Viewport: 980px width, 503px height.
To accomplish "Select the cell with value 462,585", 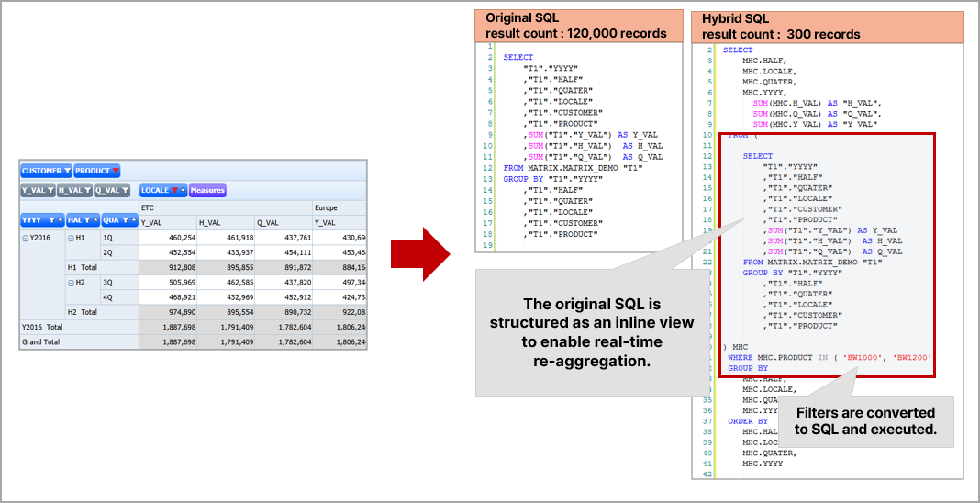I will pyautogui.click(x=226, y=283).
